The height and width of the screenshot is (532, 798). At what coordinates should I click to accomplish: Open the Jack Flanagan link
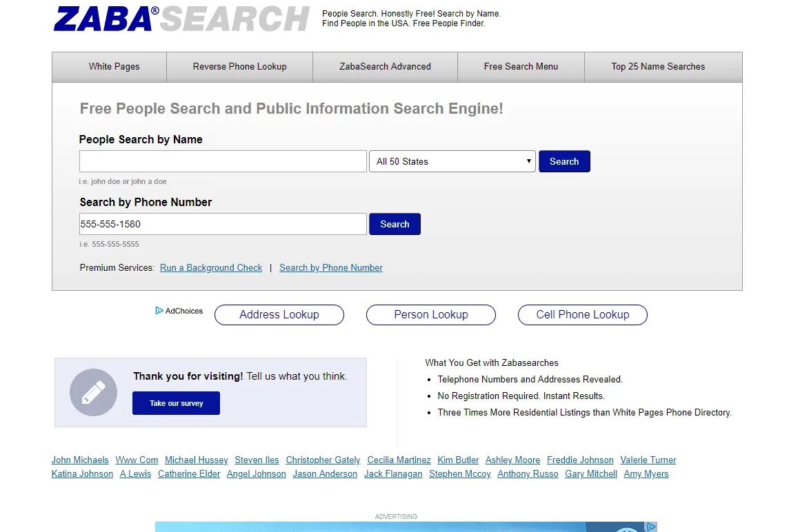coord(393,473)
